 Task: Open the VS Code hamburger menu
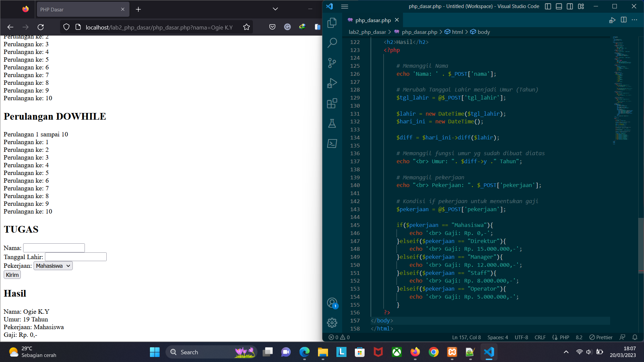point(344,6)
